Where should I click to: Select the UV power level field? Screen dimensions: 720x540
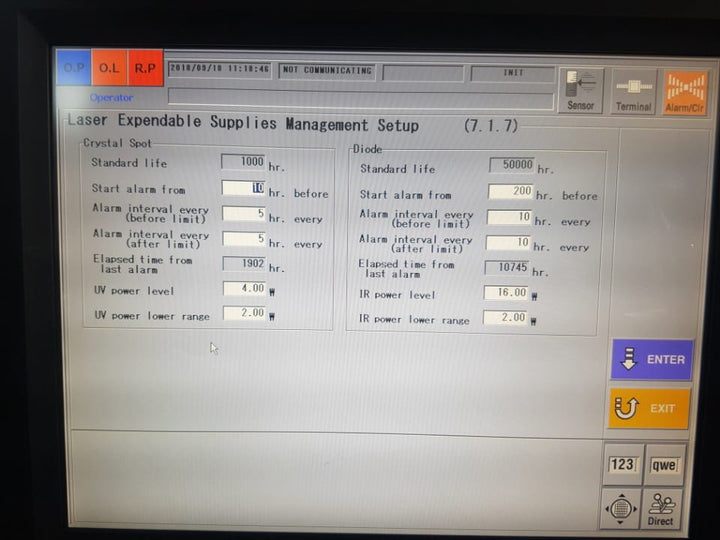[x=243, y=288]
